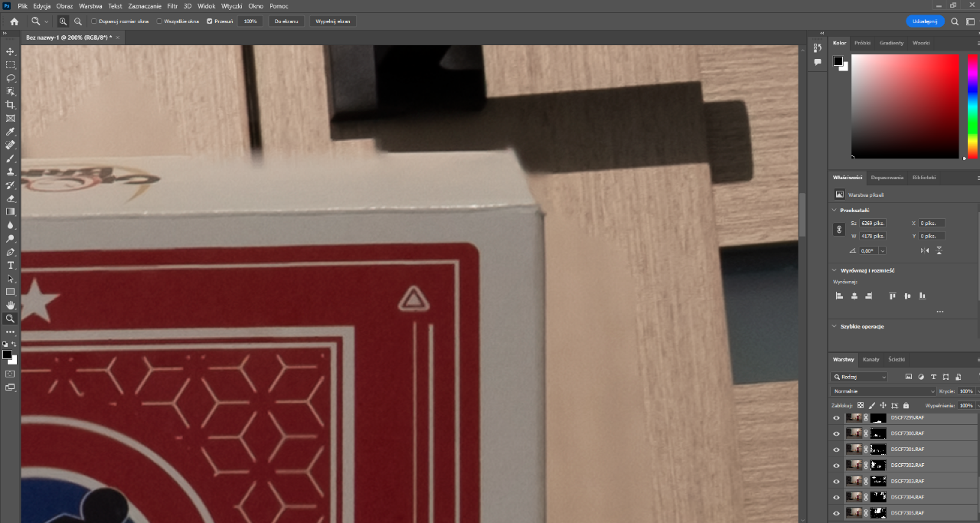Switch to the Kanały tab
This screenshot has height=523, width=980.
pyautogui.click(x=871, y=359)
